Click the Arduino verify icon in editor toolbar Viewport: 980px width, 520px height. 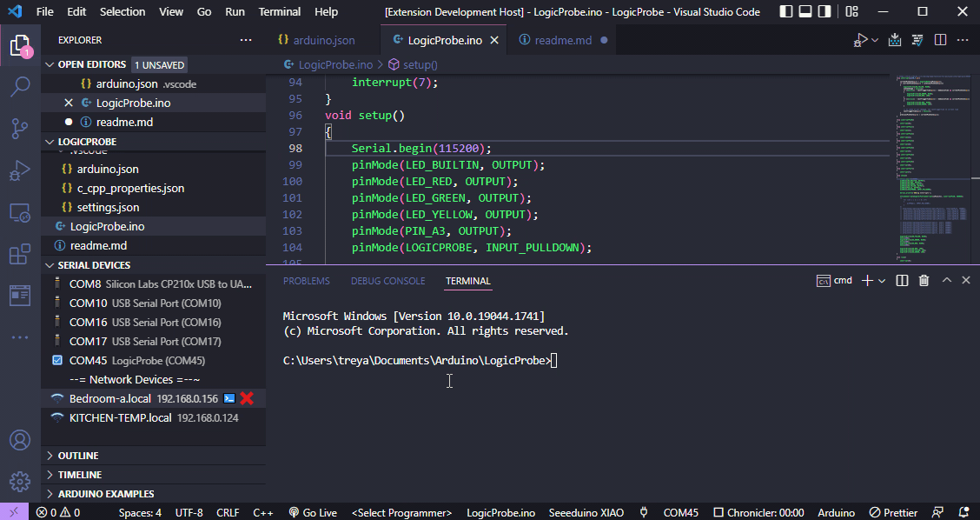(917, 40)
